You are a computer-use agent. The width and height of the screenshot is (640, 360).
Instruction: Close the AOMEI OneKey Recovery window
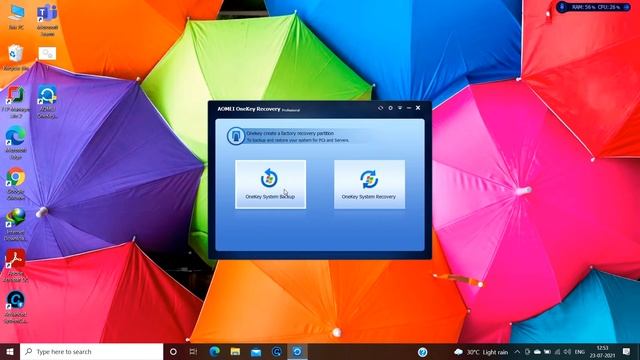pyautogui.click(x=418, y=108)
